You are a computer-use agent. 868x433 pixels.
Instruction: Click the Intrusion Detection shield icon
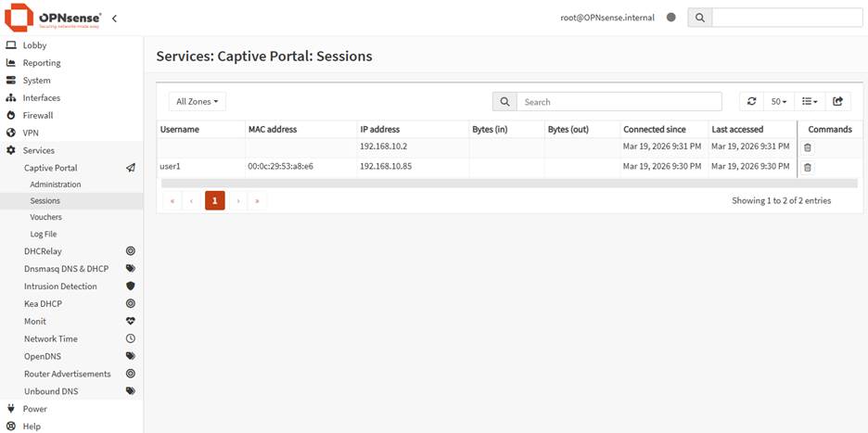131,287
